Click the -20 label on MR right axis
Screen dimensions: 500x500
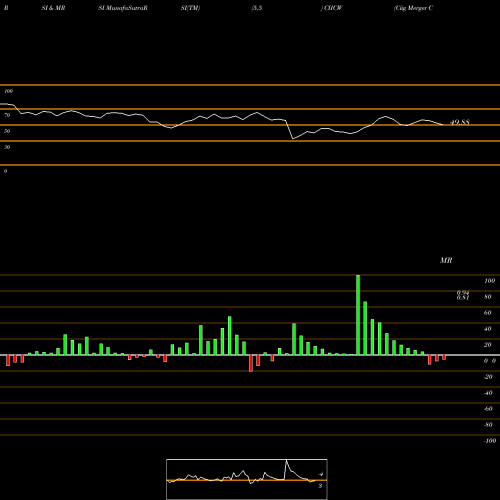click(x=488, y=377)
